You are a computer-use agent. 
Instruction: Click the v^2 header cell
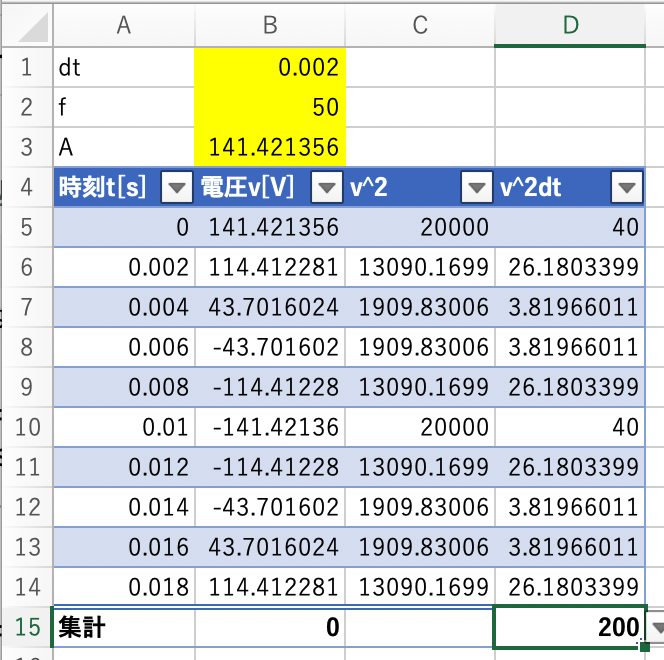click(x=420, y=187)
